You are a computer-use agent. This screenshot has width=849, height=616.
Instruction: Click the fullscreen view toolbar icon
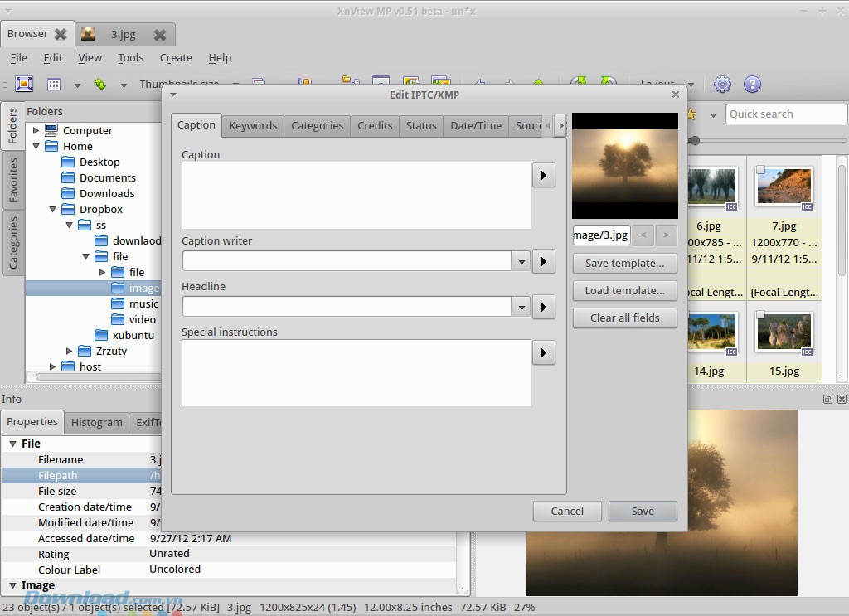23,84
